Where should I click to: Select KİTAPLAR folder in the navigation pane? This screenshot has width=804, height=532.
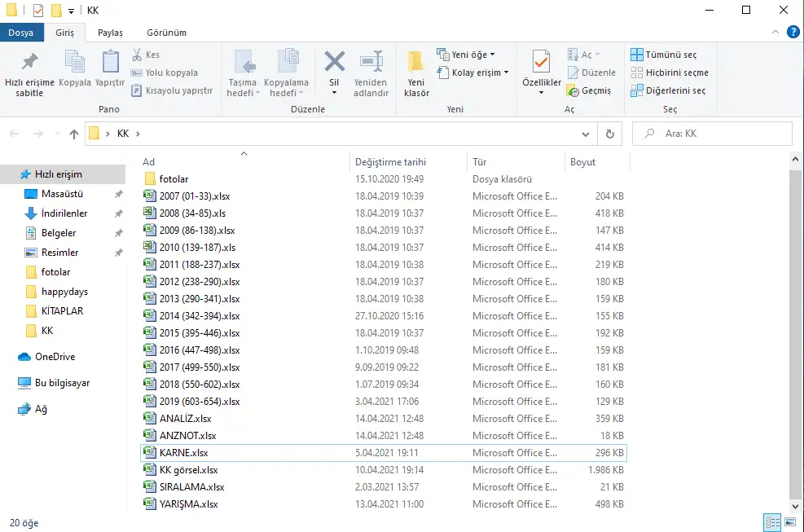[x=62, y=311]
